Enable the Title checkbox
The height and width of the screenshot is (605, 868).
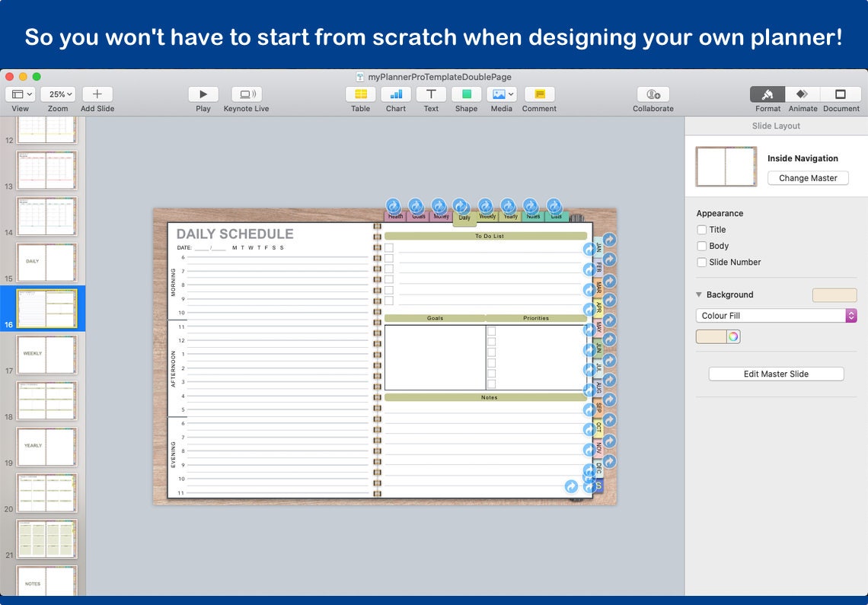700,230
